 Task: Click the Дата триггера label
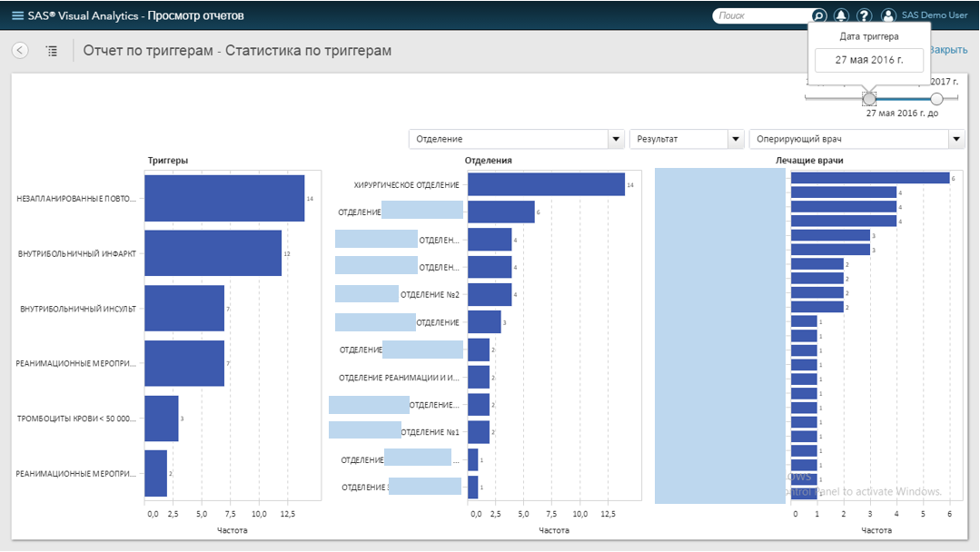point(869,36)
